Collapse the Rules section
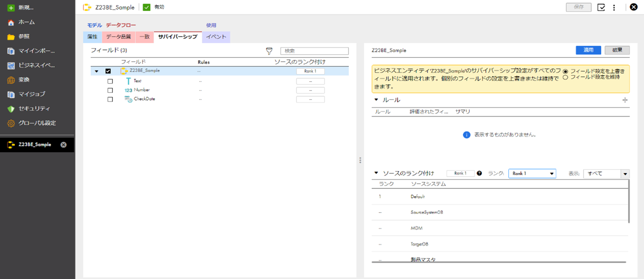This screenshot has width=644, height=279. pyautogui.click(x=376, y=100)
